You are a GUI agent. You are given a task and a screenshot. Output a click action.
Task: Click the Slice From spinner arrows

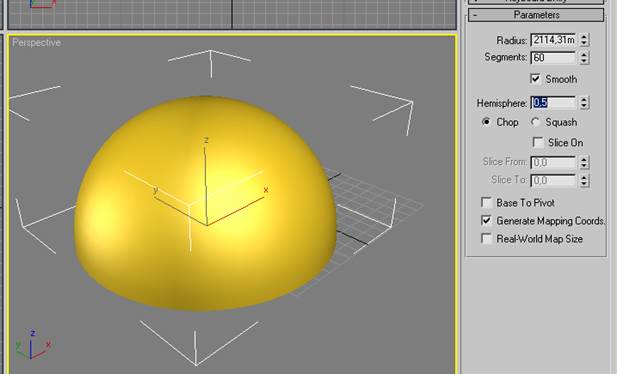pos(584,162)
